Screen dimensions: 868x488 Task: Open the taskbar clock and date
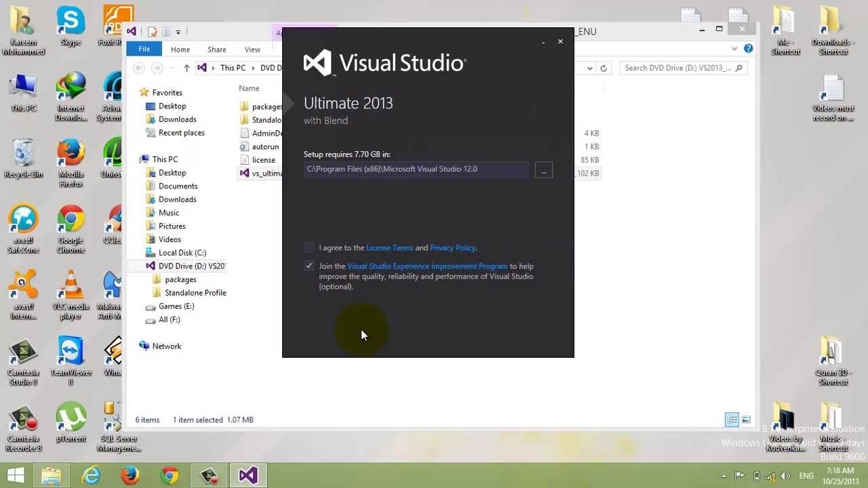coord(840,476)
